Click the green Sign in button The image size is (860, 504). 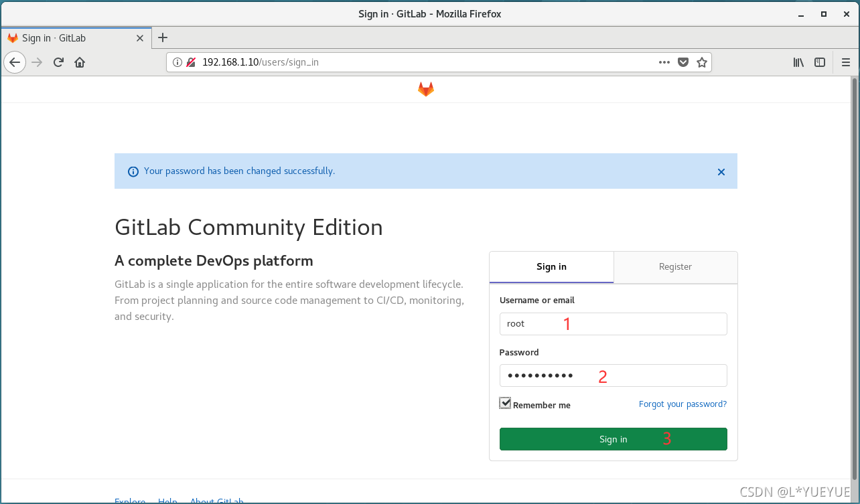pyautogui.click(x=613, y=439)
